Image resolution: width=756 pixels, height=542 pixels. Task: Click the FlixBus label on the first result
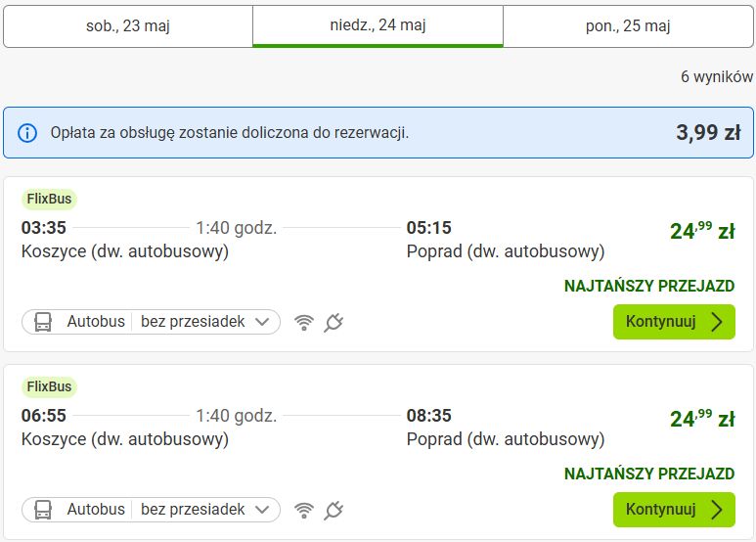click(49, 199)
